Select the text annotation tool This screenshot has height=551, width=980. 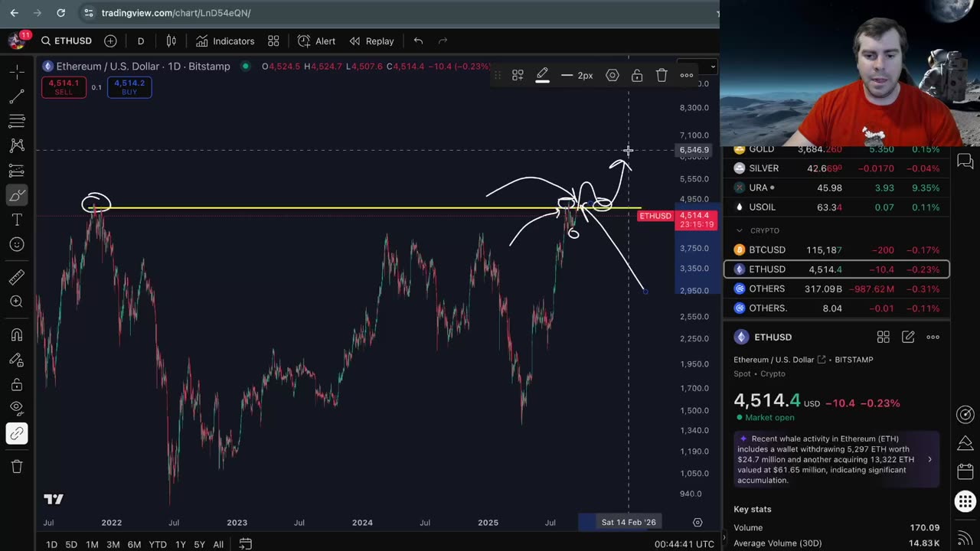16,220
